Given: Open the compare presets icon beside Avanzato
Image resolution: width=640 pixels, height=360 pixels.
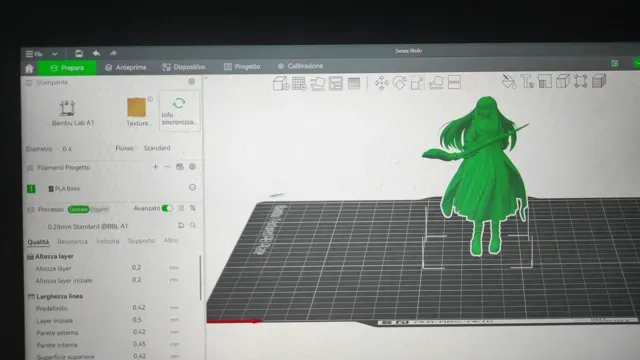Looking at the screenshot, I should pyautogui.click(x=181, y=208).
